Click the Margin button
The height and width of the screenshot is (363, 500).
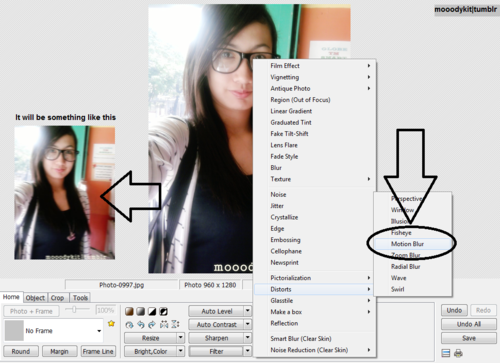coord(59,351)
